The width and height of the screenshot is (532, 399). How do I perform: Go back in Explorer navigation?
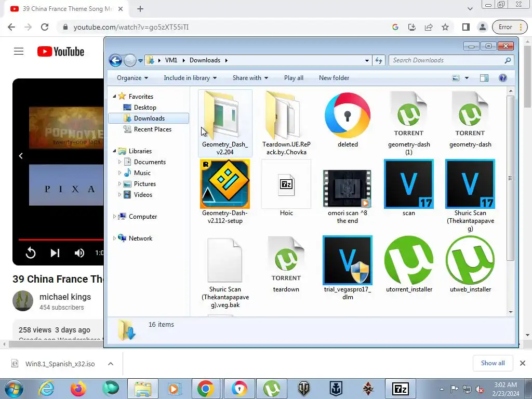(115, 60)
